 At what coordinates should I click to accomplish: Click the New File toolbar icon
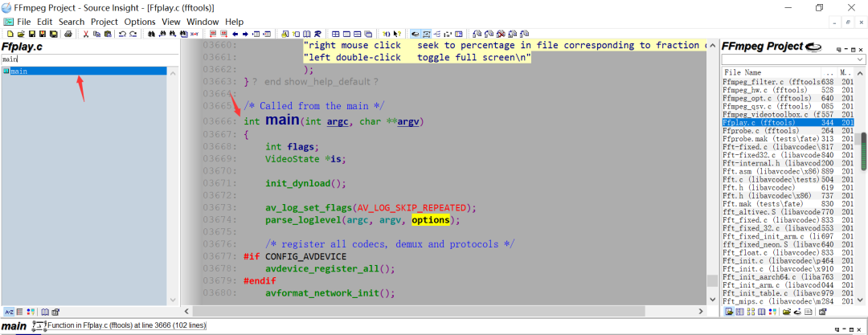(x=10, y=35)
